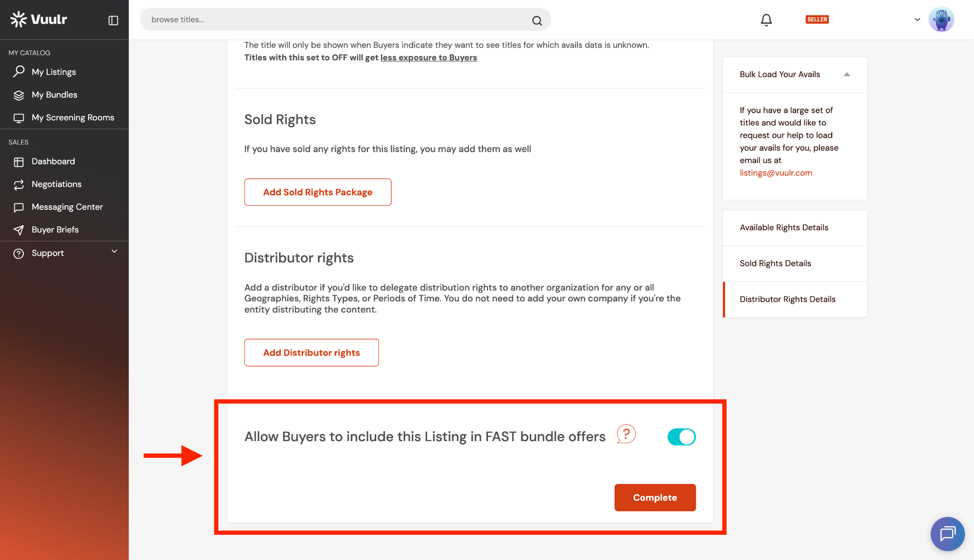Open the user avatar profile picture
Viewport: 974px width, 560px height.
941,19
